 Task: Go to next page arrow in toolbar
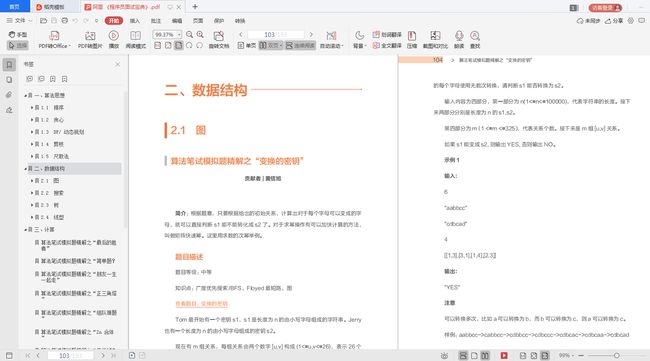311,34
